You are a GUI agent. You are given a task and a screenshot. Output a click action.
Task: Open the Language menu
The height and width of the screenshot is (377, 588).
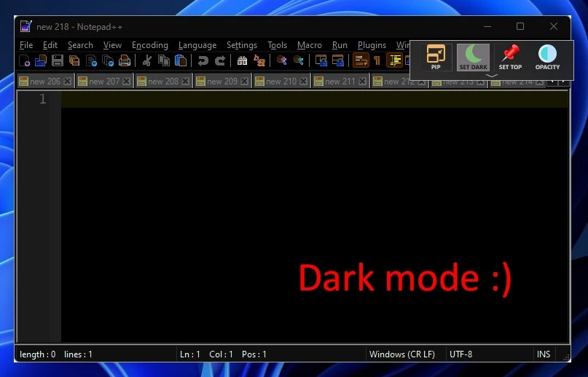pos(197,45)
